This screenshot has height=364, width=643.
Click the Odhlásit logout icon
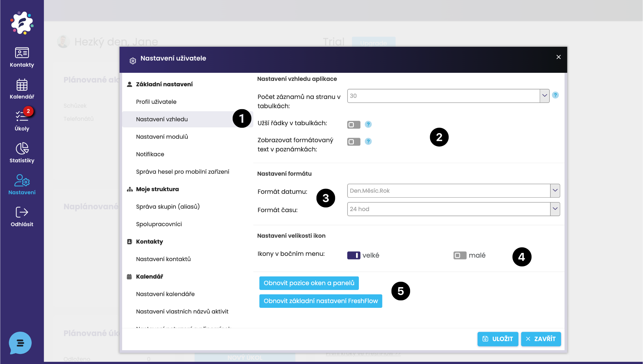point(22,212)
